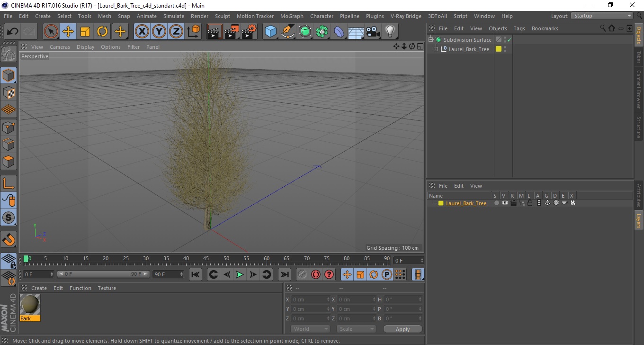This screenshot has width=644, height=345.
Task: Add a Camera object
Action: point(373,32)
